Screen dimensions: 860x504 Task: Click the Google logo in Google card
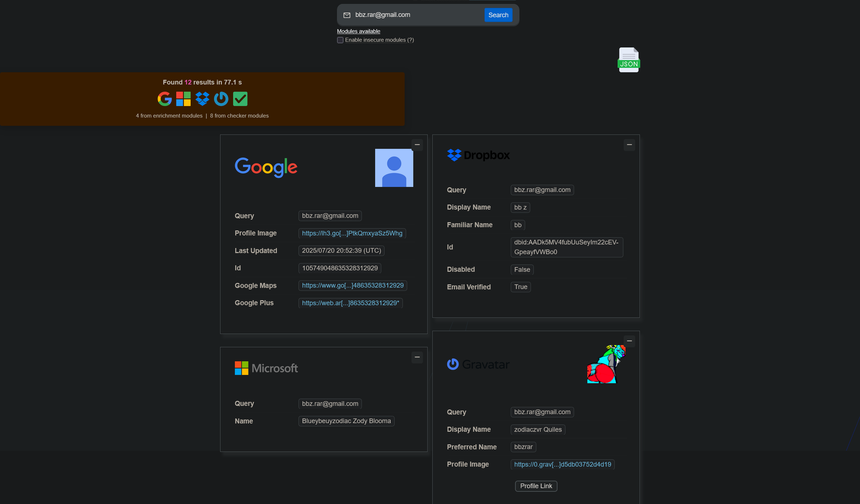[x=266, y=167]
